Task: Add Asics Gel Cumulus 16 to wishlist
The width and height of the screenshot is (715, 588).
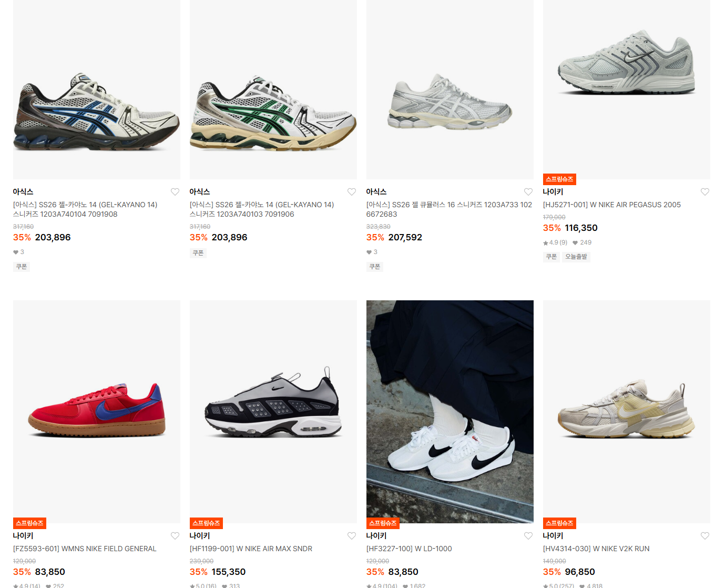Action: pyautogui.click(x=528, y=192)
